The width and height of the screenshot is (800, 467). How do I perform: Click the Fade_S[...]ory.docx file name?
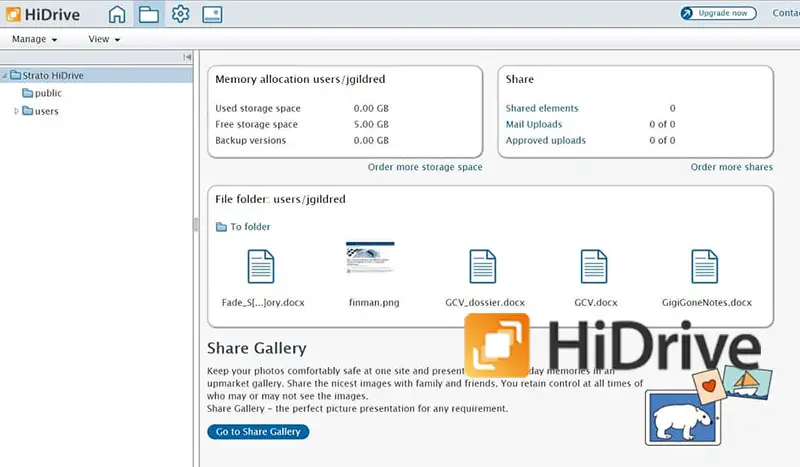pyautogui.click(x=263, y=302)
